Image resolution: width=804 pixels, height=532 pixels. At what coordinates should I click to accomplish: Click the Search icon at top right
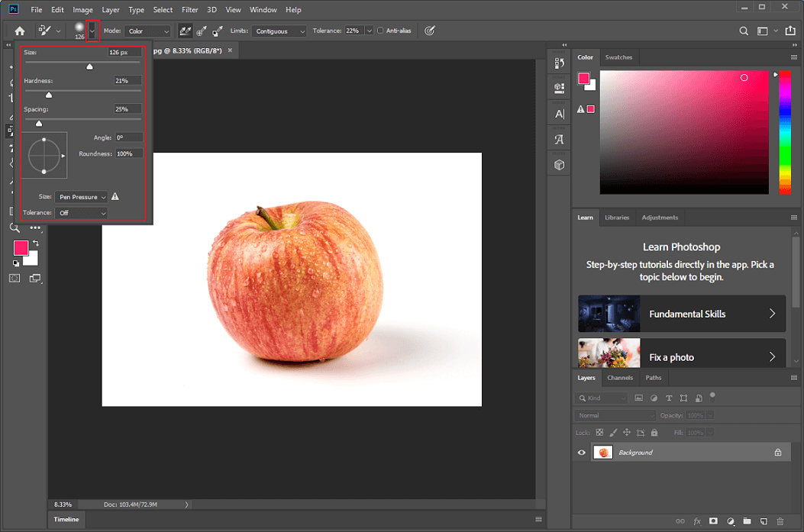744,31
